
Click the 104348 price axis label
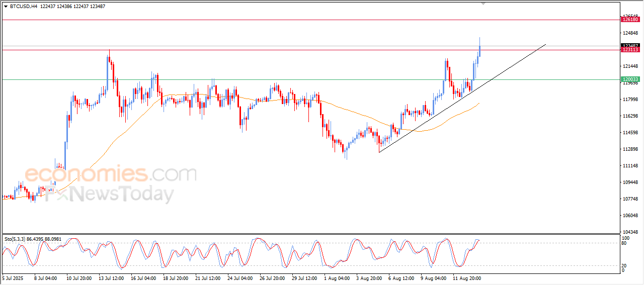(x=631, y=232)
